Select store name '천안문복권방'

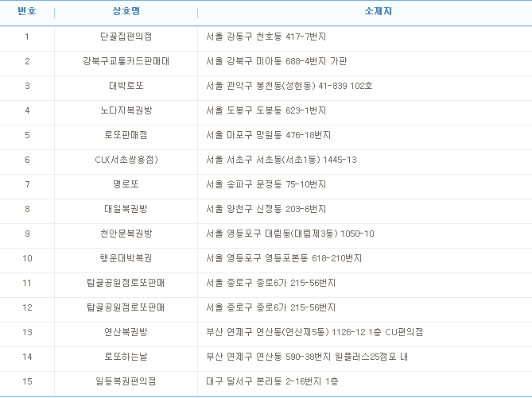[x=126, y=234]
